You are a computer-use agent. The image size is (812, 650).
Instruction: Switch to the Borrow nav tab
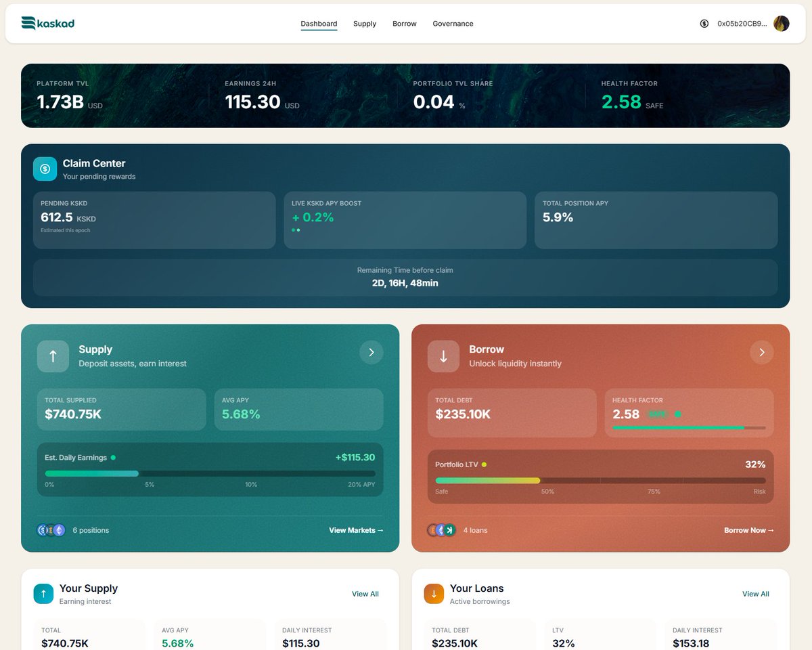coord(405,24)
